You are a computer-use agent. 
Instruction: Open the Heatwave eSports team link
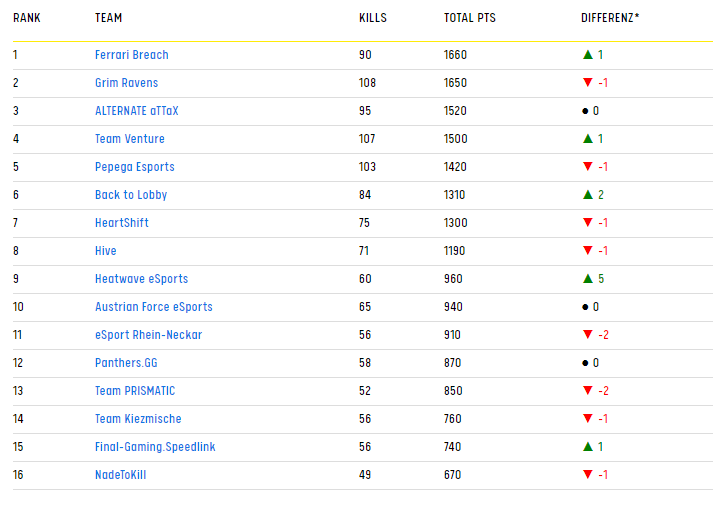[141, 279]
